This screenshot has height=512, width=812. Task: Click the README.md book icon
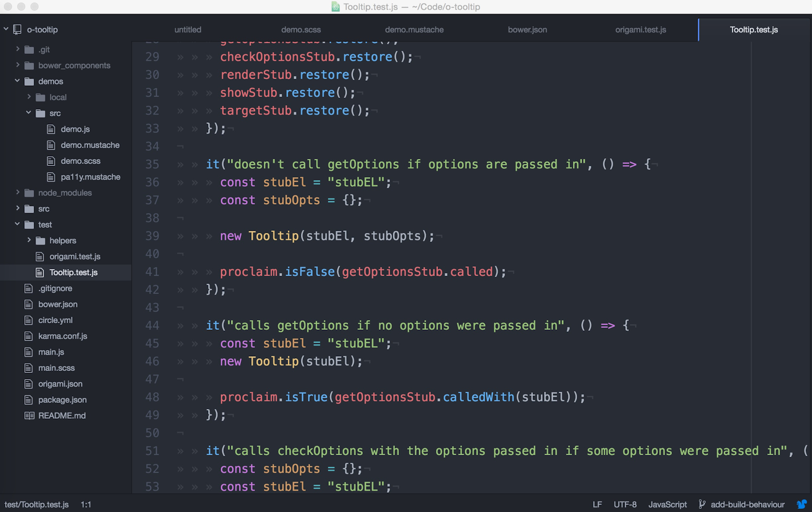[x=29, y=416]
